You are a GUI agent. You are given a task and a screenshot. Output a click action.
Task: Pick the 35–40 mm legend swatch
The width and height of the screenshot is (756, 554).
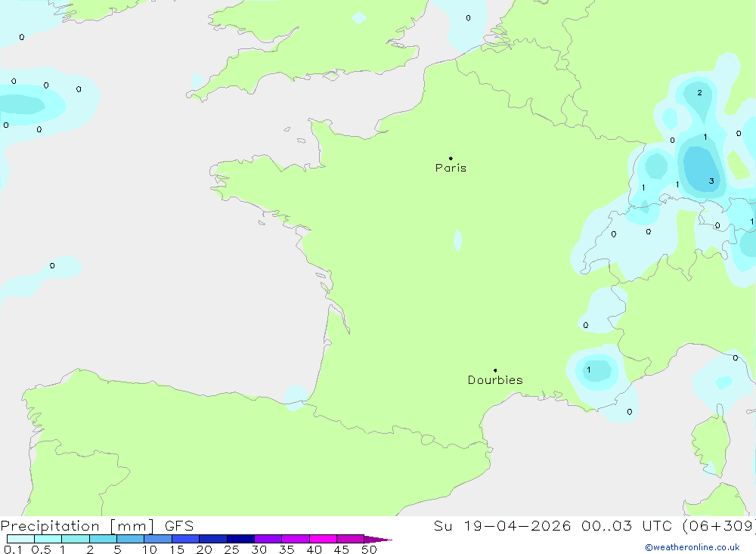[x=296, y=539]
